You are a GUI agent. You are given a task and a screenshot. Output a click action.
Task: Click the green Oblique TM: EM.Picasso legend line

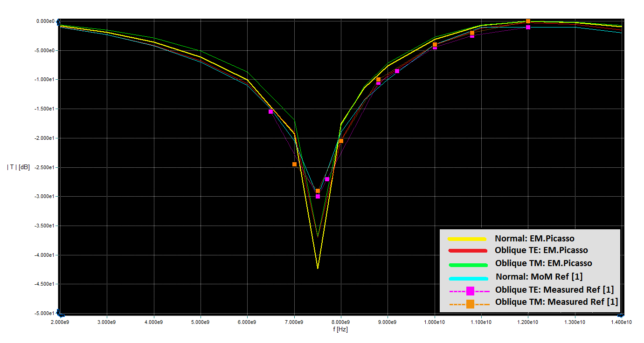pos(467,265)
